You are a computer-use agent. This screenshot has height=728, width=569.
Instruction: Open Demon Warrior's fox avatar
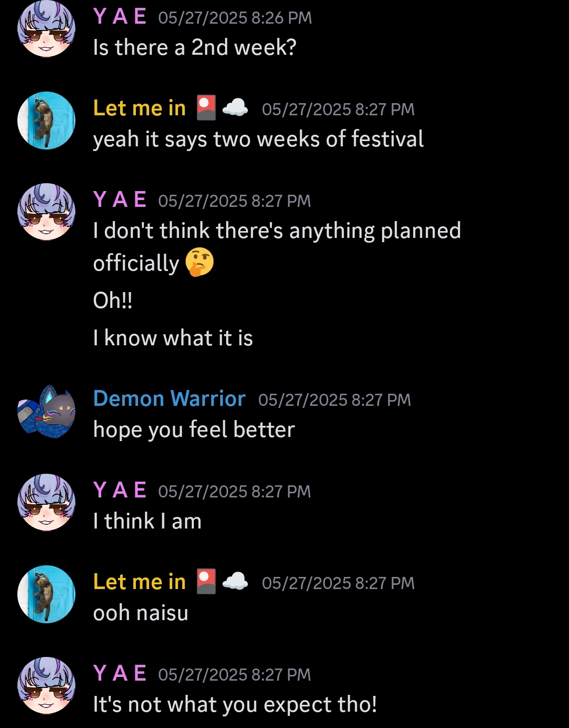tap(46, 411)
